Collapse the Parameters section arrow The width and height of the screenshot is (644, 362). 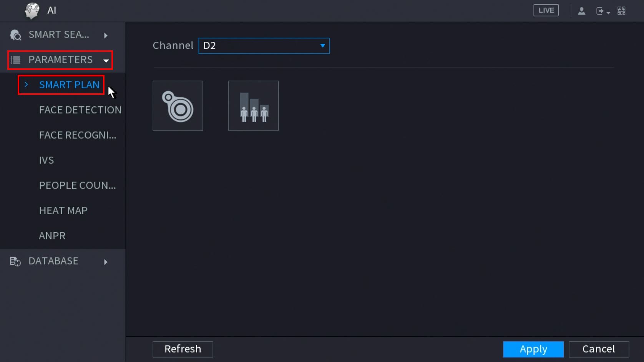point(106,61)
